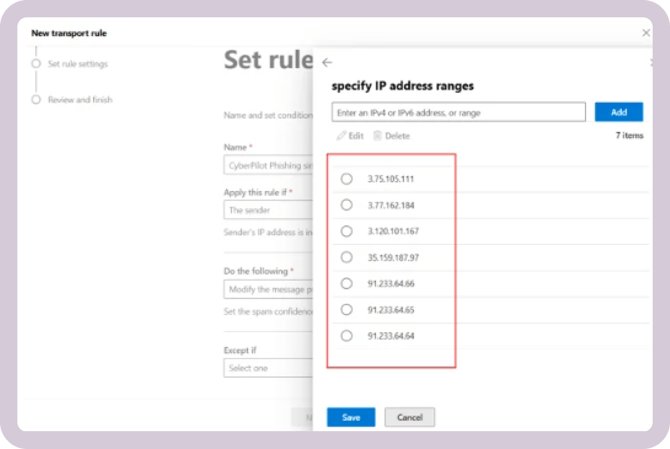The width and height of the screenshot is (670, 449).
Task: Click the back arrow in the IP panel
Action: click(x=328, y=62)
